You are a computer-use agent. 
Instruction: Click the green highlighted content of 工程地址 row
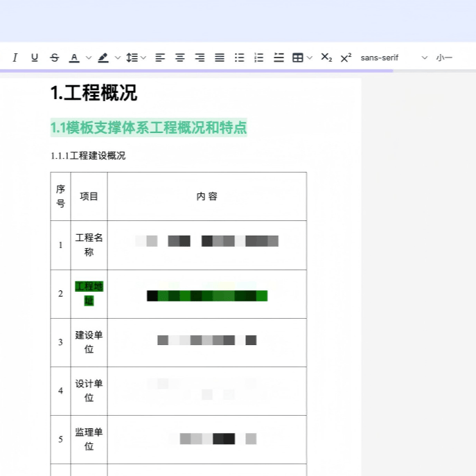pos(207,296)
